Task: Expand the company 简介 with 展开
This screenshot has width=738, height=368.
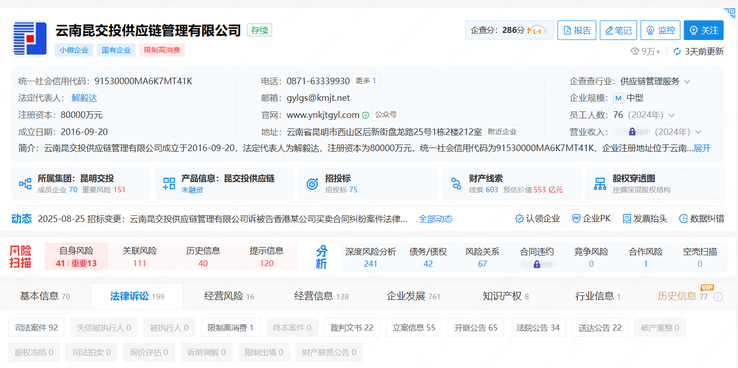Action: [702, 148]
